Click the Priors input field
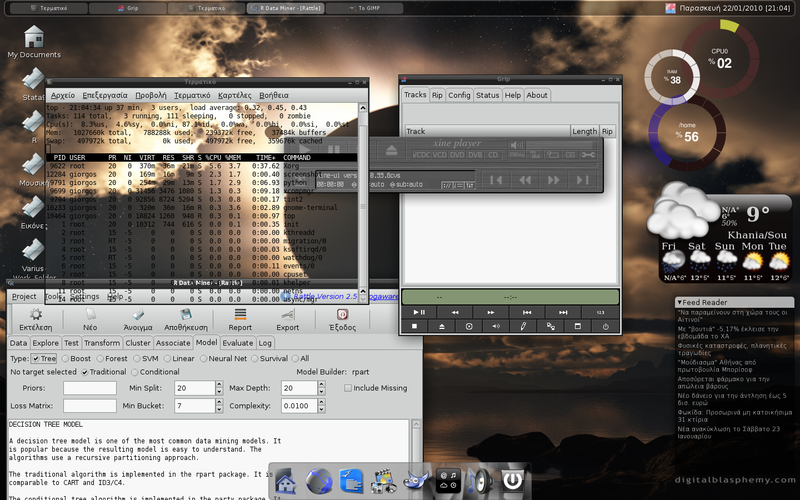Viewport: 800px width, 500px height. [90, 388]
